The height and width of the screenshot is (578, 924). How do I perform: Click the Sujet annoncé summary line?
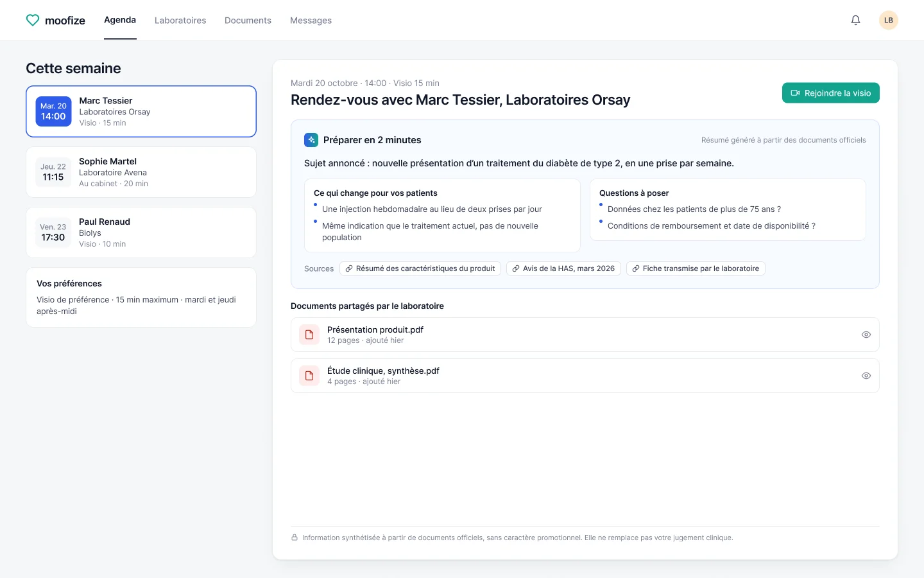click(519, 163)
